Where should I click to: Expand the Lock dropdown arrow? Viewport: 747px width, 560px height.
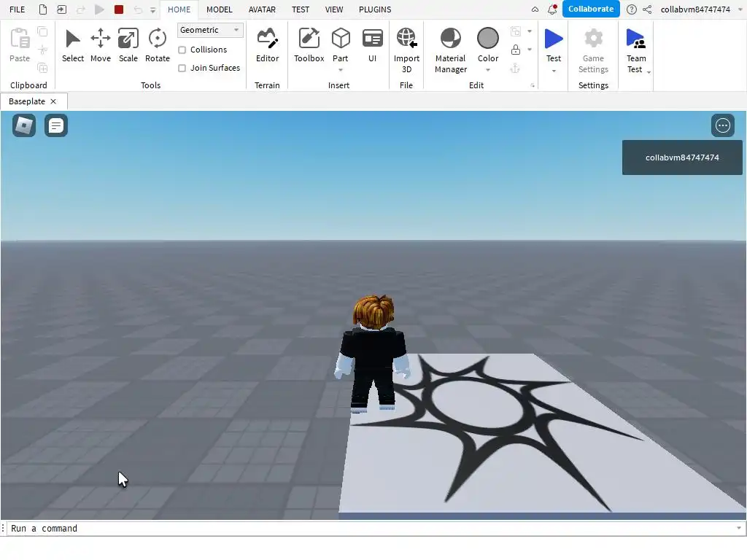(x=530, y=50)
